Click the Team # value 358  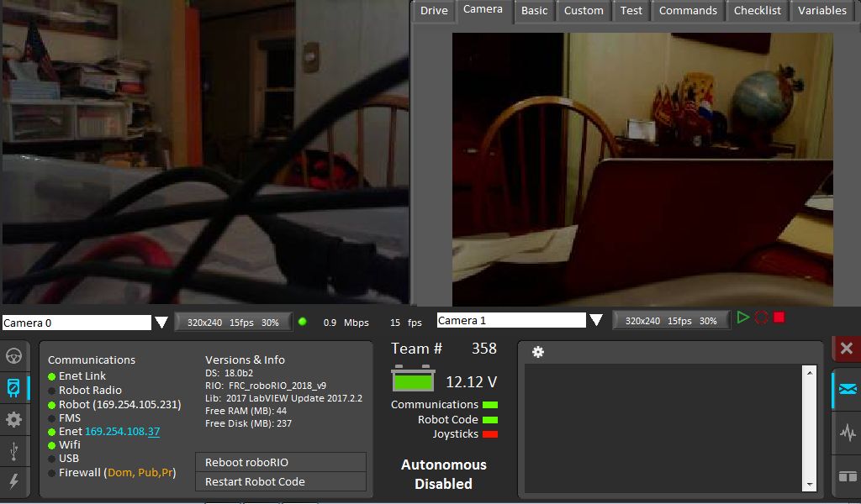(x=483, y=349)
